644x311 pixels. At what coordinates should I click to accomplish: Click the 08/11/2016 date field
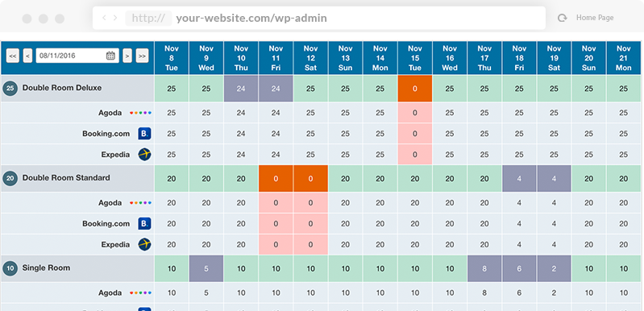click(77, 56)
